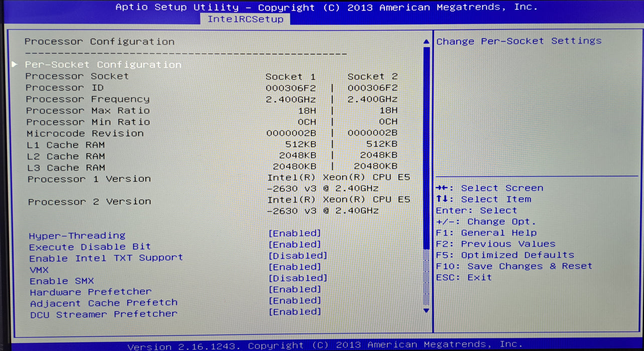The height and width of the screenshot is (351, 644).
Task: Click the Microcode Revision label
Action: pyautogui.click(x=85, y=134)
